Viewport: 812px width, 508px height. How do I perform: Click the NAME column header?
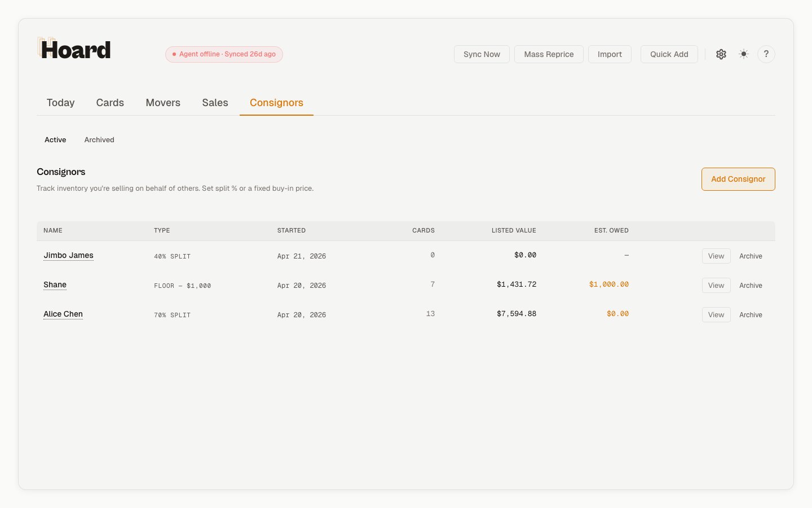coord(53,230)
